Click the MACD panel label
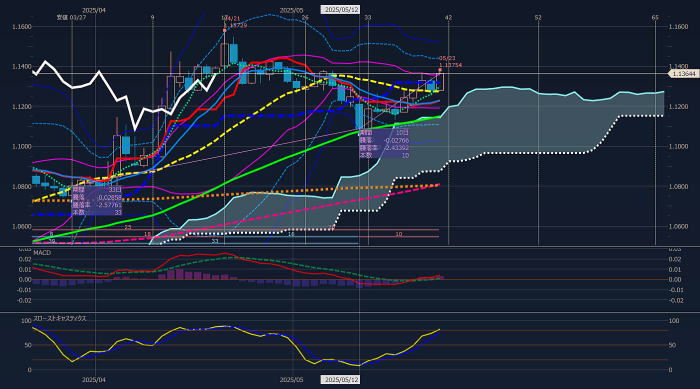Viewport: 700px width, 389px height. click(x=42, y=253)
